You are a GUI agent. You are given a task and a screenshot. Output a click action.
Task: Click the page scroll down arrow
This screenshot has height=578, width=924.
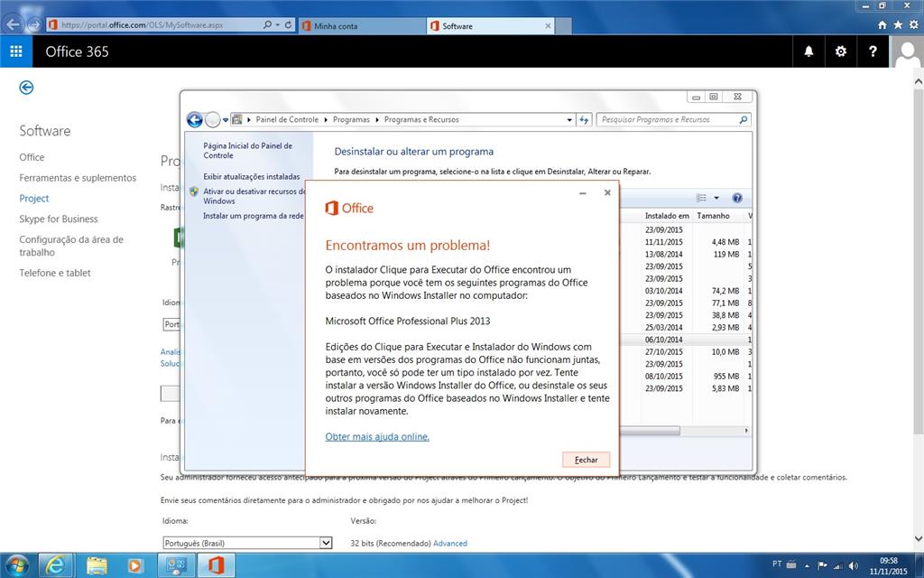click(x=919, y=538)
